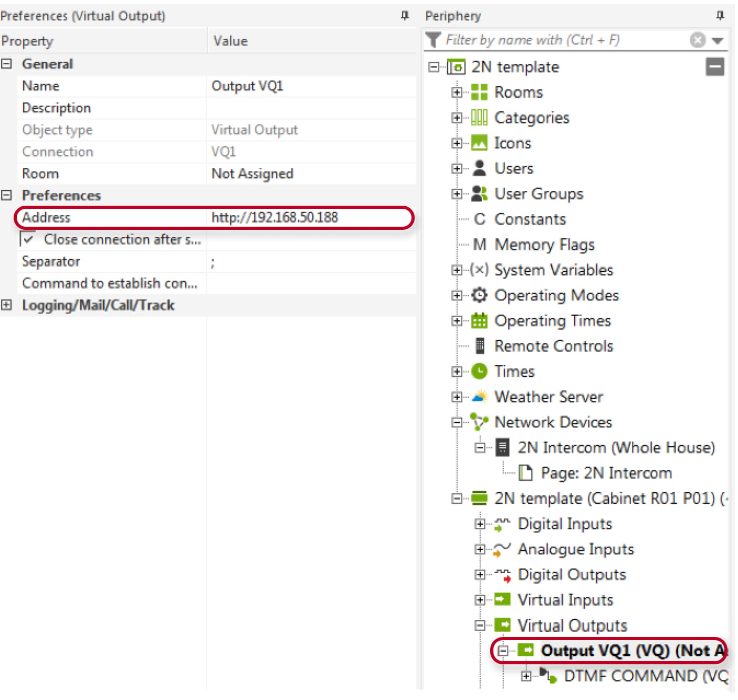Select Weather Server tree item

pos(549,396)
